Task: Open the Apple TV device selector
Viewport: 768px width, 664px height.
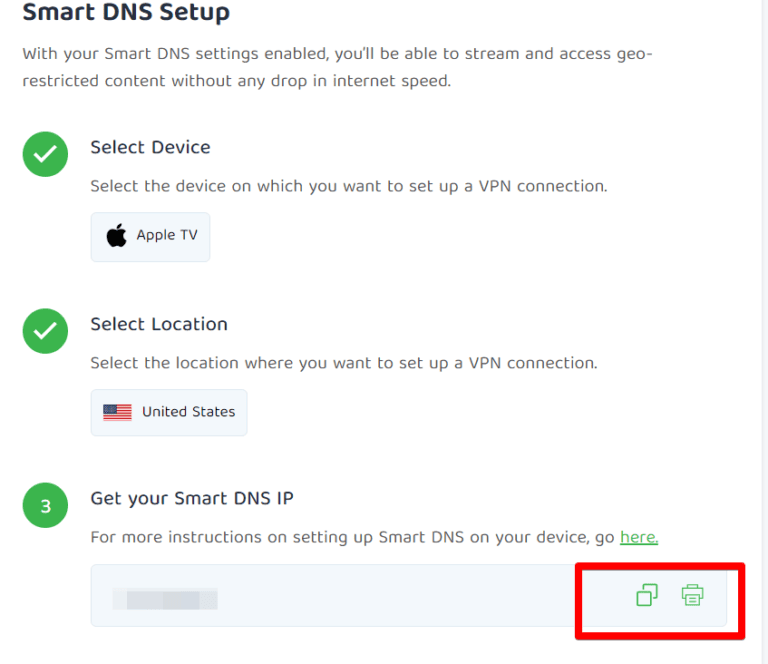Action: tap(150, 236)
